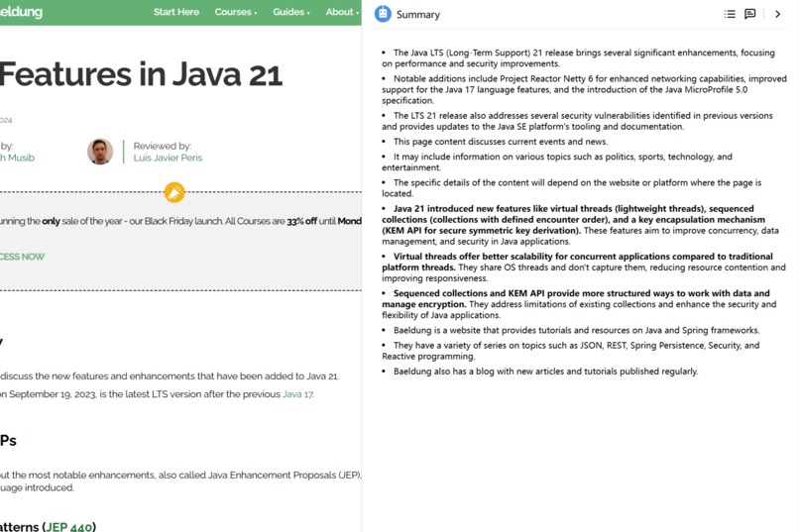Expand the About dropdown menu
799x532 pixels.
pyautogui.click(x=342, y=12)
